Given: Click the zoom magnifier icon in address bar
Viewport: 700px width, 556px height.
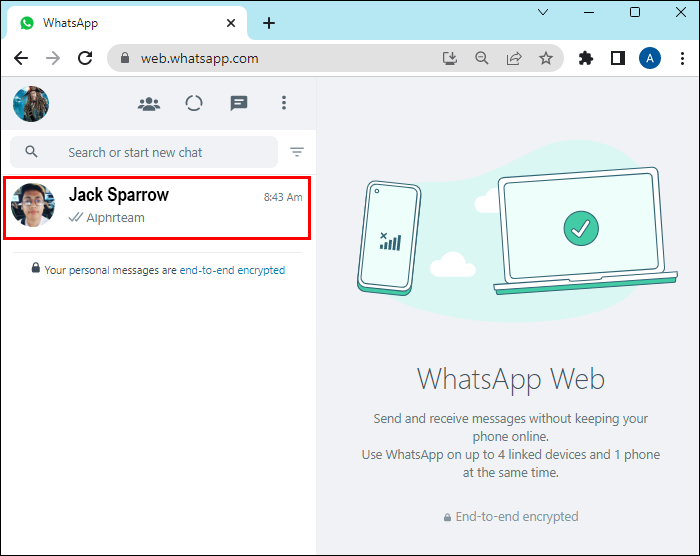Looking at the screenshot, I should point(482,58).
